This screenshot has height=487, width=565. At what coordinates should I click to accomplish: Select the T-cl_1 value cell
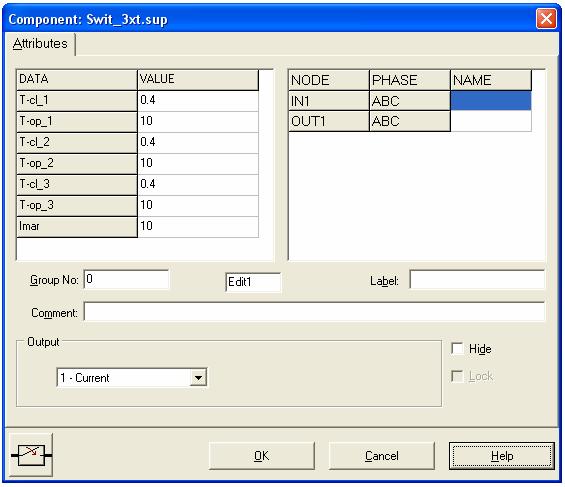(x=198, y=100)
